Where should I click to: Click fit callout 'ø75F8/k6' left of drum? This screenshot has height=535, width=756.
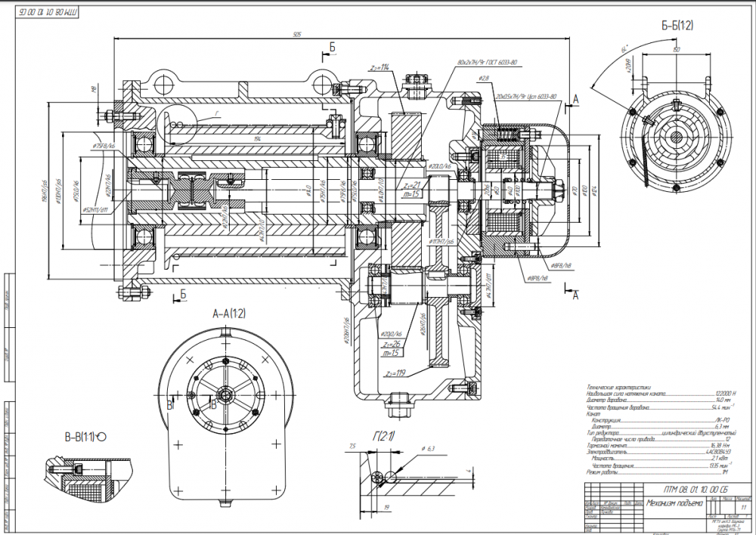click(104, 146)
